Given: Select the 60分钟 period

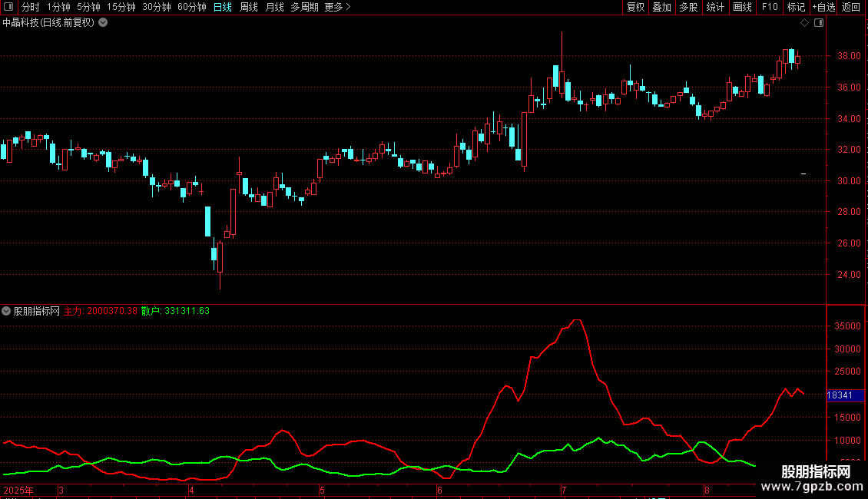Looking at the screenshot, I should [192, 7].
